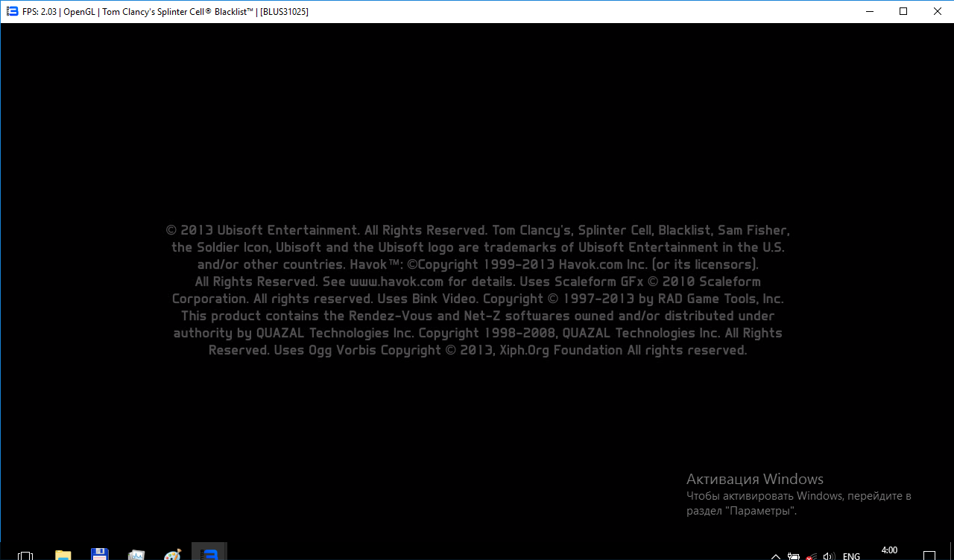The width and height of the screenshot is (954, 560).
Task: Click the RPCS3 logo in the title bar
Action: (12, 11)
